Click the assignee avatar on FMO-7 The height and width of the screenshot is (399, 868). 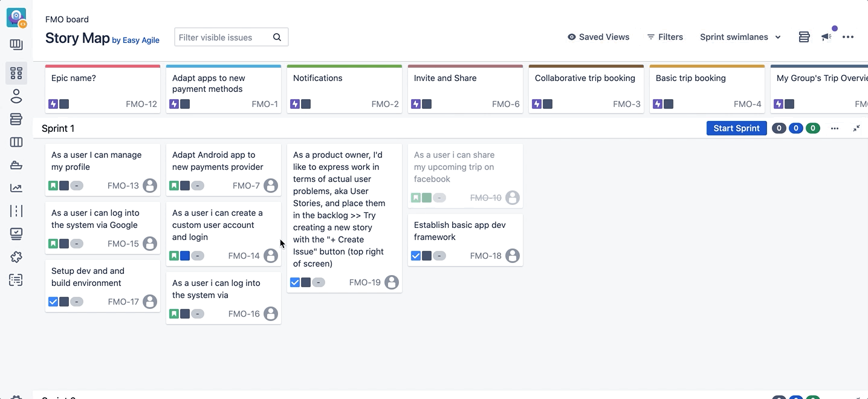coord(271,186)
